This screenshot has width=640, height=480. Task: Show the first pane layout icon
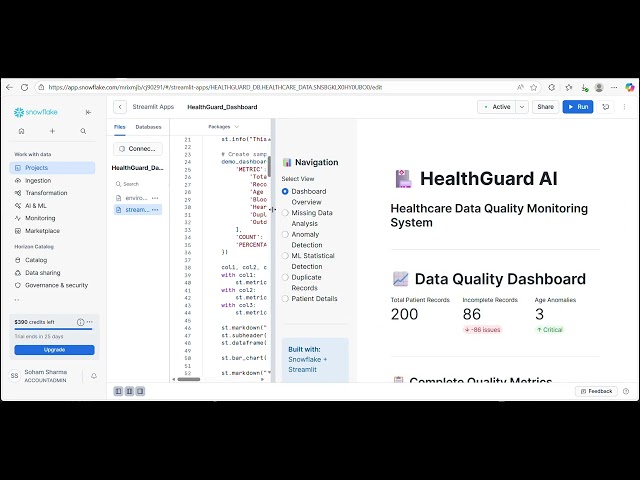click(118, 391)
